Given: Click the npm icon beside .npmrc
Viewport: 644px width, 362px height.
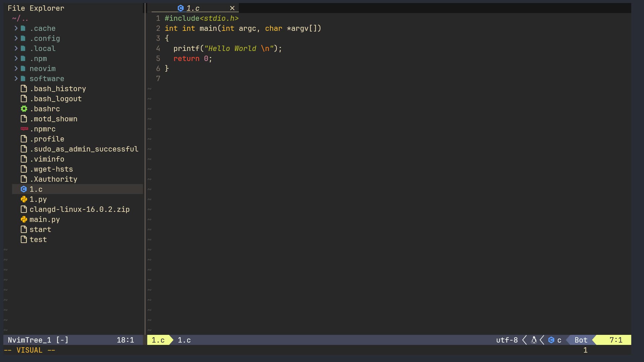Looking at the screenshot, I should [x=24, y=129].
